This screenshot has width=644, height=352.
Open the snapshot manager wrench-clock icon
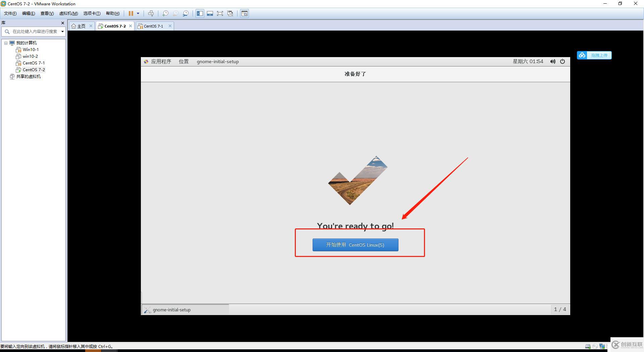click(x=185, y=13)
